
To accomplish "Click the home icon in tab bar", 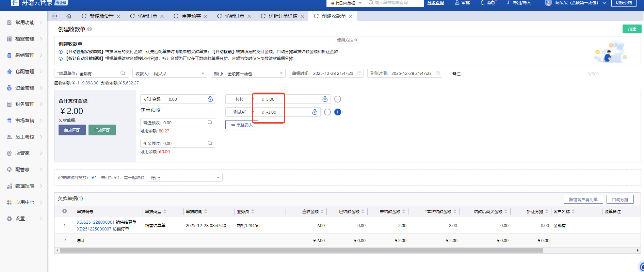I will [69, 16].
